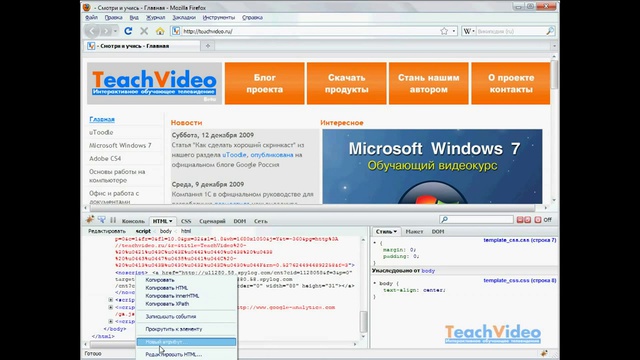Screen dimensions: 640x360
Task: Open the history dropdown next to navigation arrows
Action: point(116,31)
